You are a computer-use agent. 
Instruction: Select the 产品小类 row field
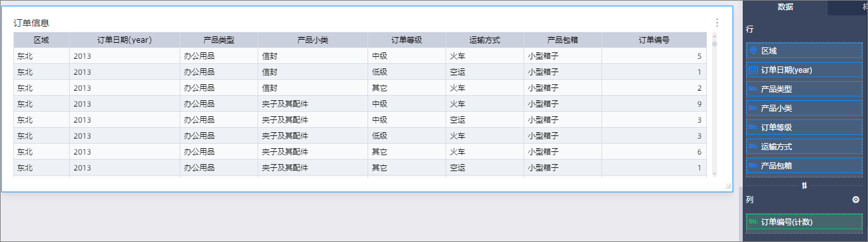click(x=804, y=108)
